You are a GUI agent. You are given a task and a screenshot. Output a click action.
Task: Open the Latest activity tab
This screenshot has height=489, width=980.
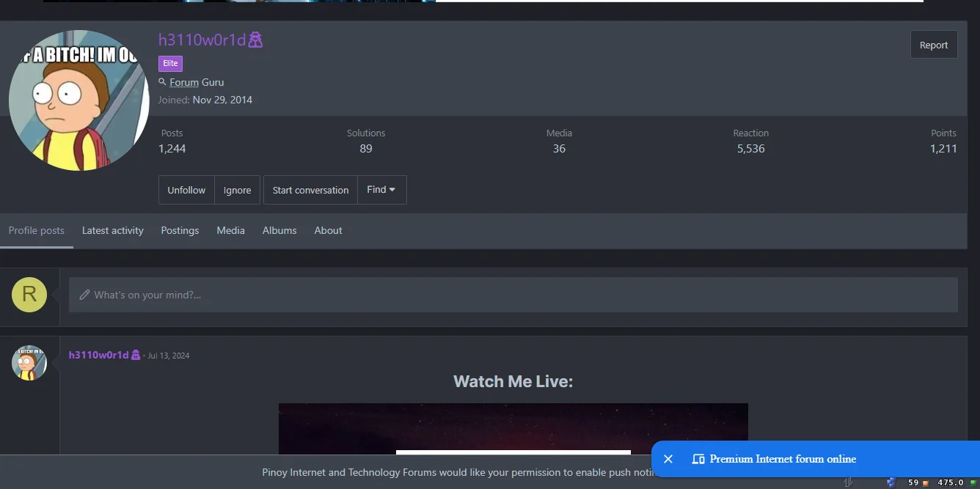tap(113, 230)
